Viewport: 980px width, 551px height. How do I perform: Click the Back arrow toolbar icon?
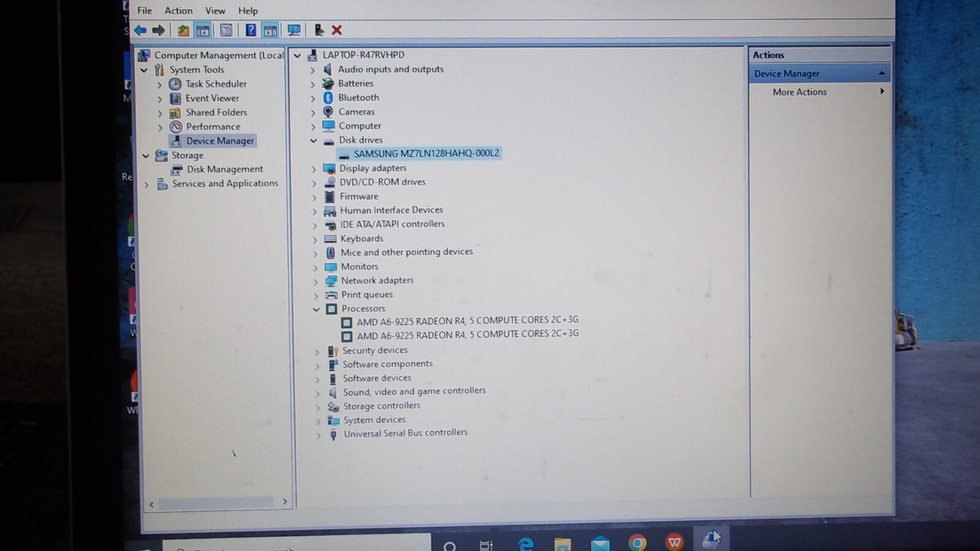140,30
